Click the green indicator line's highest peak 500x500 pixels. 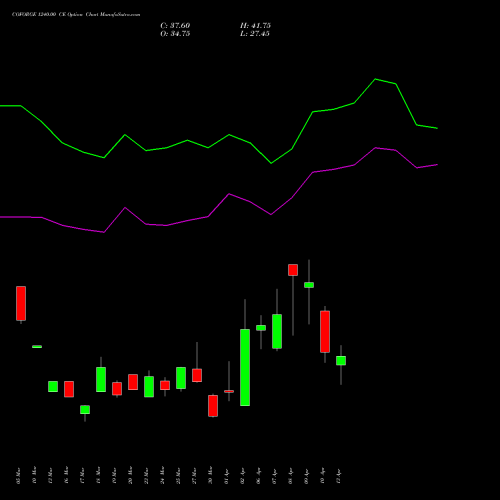(x=375, y=79)
